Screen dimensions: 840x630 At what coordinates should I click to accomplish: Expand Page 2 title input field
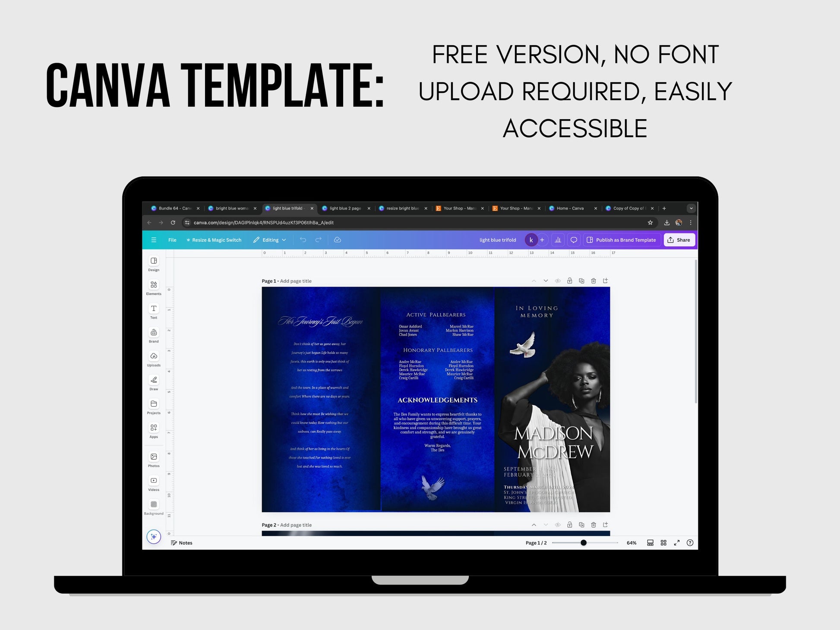pos(297,525)
